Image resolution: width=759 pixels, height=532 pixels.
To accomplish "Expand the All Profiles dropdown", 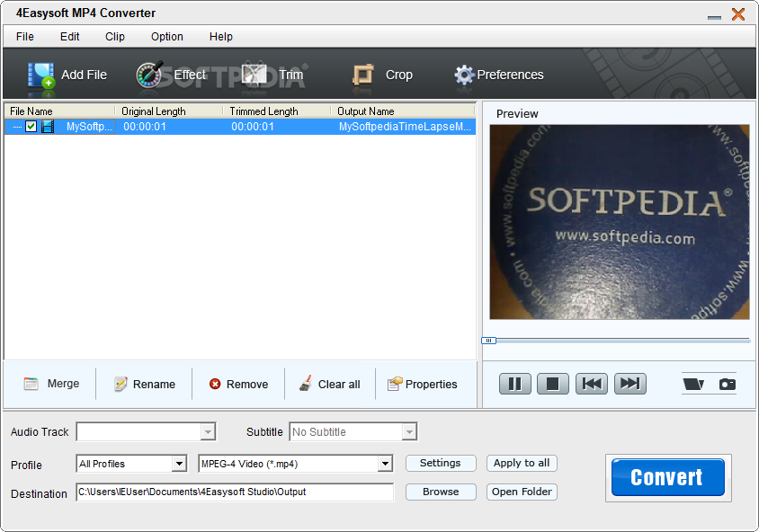I will click(179, 464).
